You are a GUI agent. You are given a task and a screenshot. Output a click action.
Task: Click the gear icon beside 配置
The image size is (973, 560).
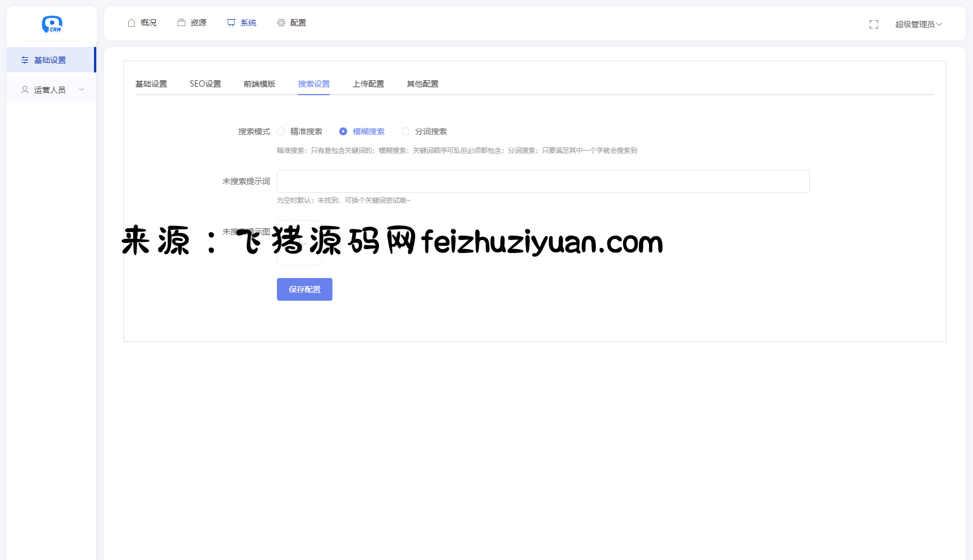(x=281, y=23)
